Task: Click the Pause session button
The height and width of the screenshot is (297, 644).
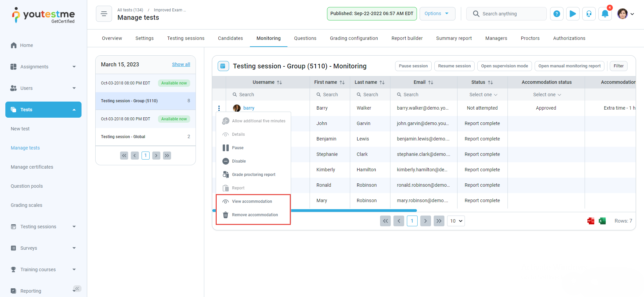Action: click(413, 66)
